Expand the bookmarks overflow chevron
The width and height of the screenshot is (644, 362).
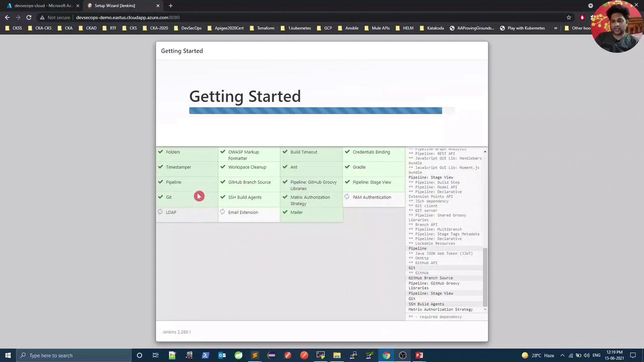(x=555, y=28)
